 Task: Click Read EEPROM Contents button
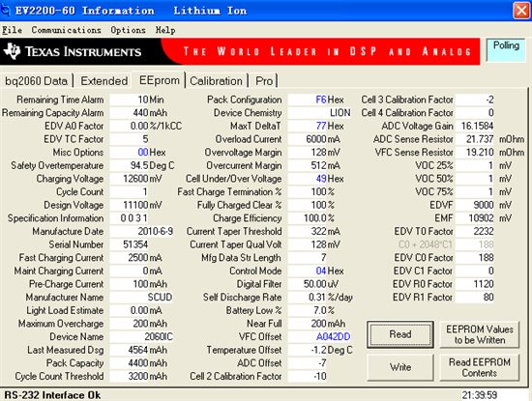tap(480, 367)
